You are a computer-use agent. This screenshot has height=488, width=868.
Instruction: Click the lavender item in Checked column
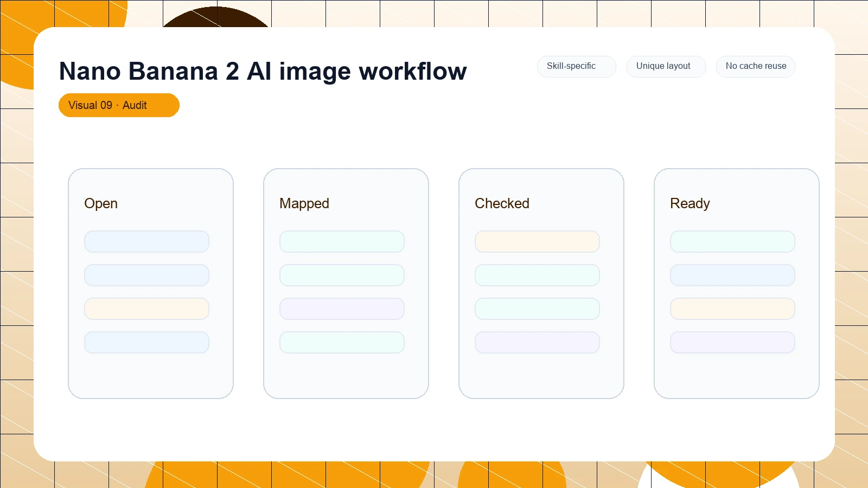point(537,342)
